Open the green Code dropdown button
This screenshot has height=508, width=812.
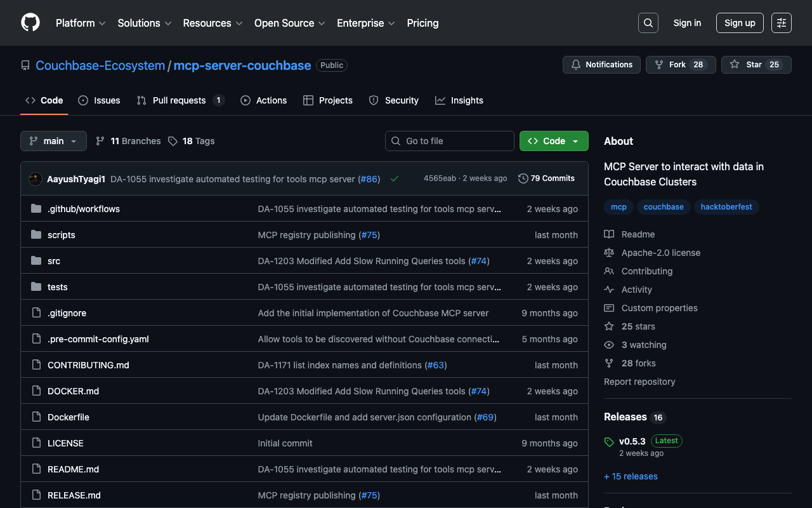pos(553,141)
